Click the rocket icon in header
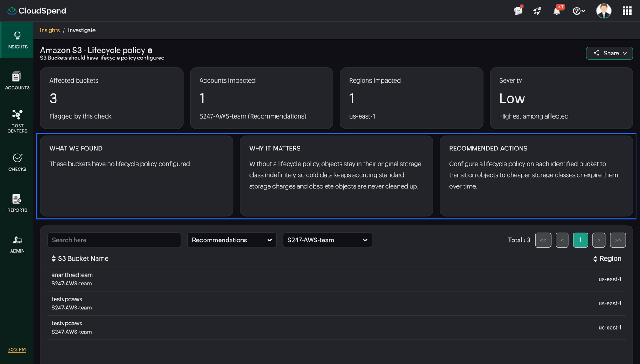Screen dimensions: 640x364 537,11
